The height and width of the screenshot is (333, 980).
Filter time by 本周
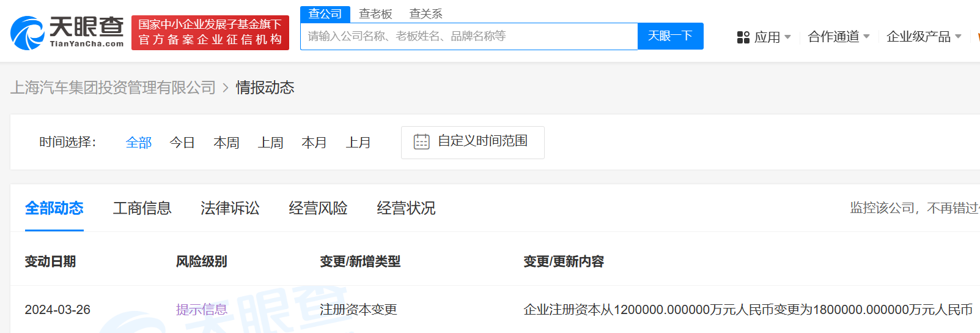coord(226,143)
